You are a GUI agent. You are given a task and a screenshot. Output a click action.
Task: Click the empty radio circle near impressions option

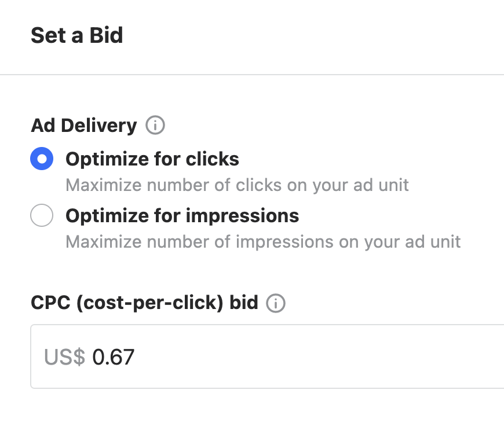coord(41,215)
